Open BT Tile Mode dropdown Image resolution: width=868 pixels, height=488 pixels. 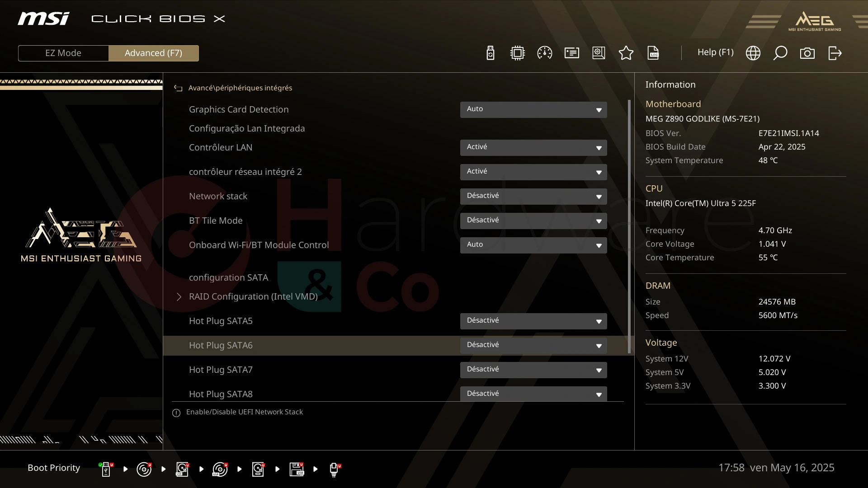[x=533, y=221]
